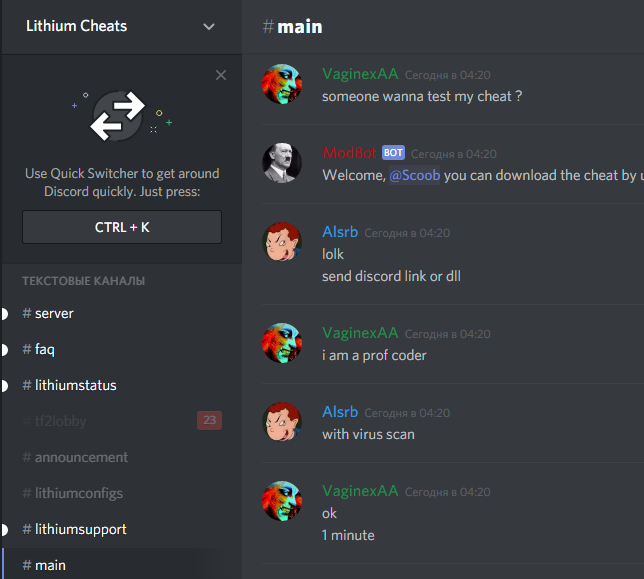Select the #main channel in sidebar
The image size is (644, 579).
(x=121, y=565)
